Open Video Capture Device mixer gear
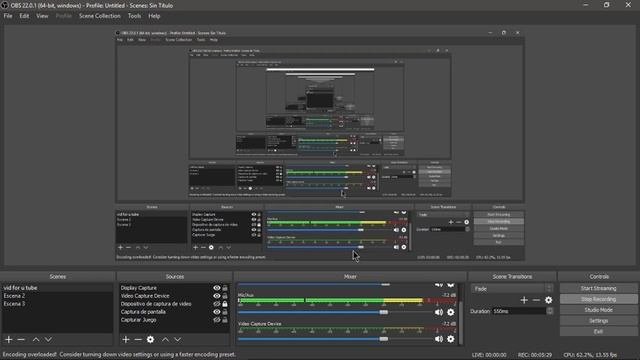Image resolution: width=640 pixels, height=360 pixels. click(x=451, y=339)
